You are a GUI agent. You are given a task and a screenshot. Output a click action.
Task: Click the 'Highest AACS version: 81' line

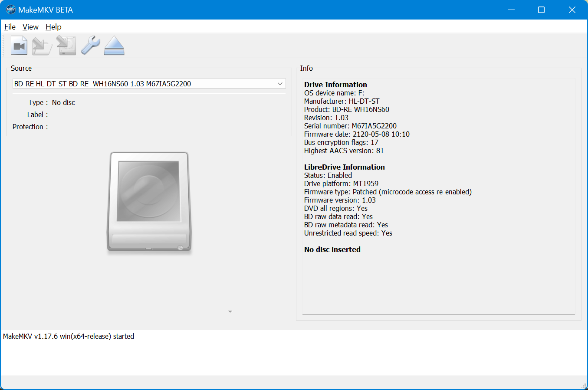tap(344, 151)
